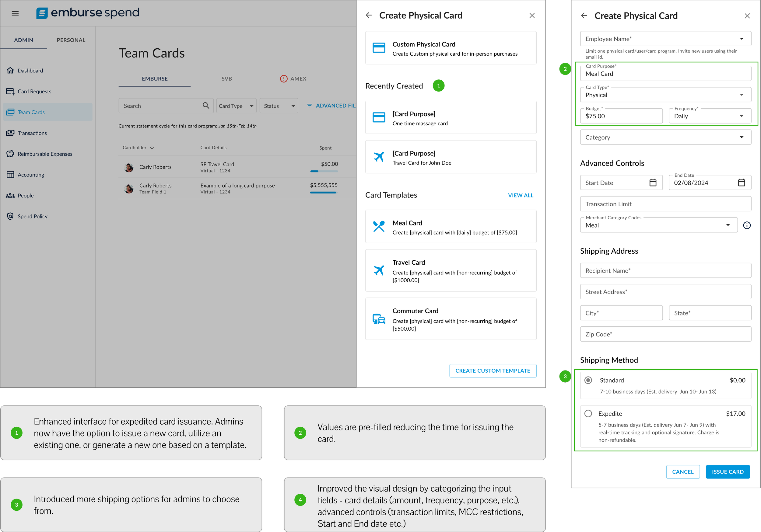Click the SF Travel Card spent progress bar
The image size is (761, 532).
(x=324, y=171)
